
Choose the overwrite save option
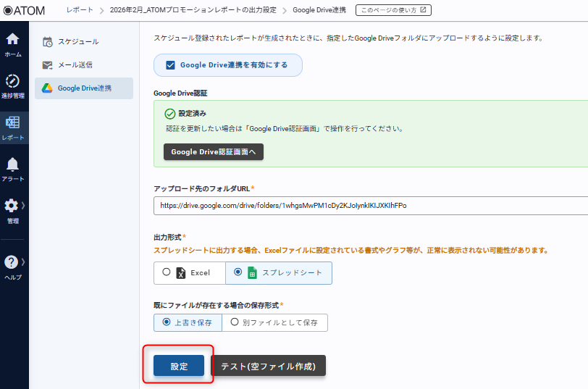click(x=167, y=322)
